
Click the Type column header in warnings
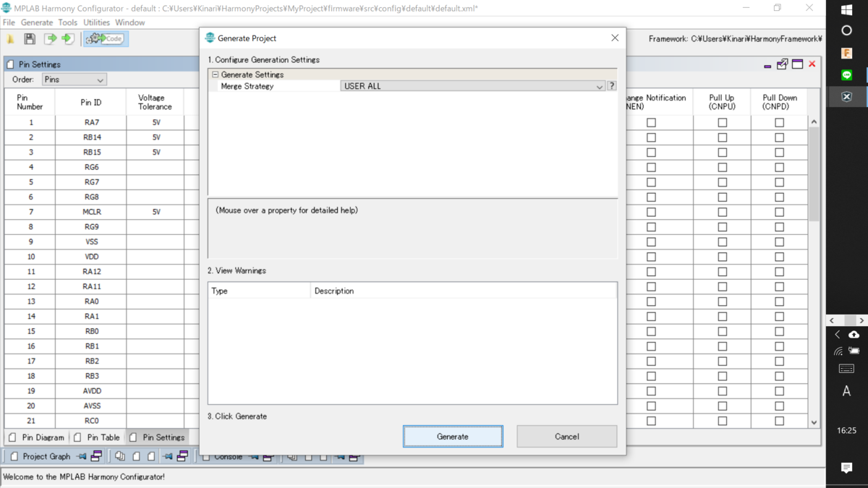[260, 291]
